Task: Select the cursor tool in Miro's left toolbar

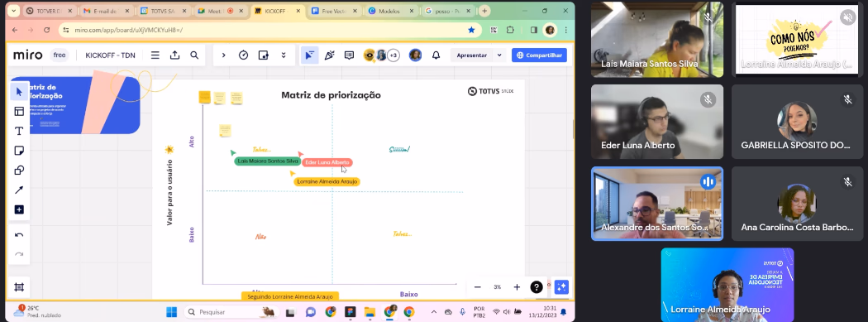Action: click(19, 91)
